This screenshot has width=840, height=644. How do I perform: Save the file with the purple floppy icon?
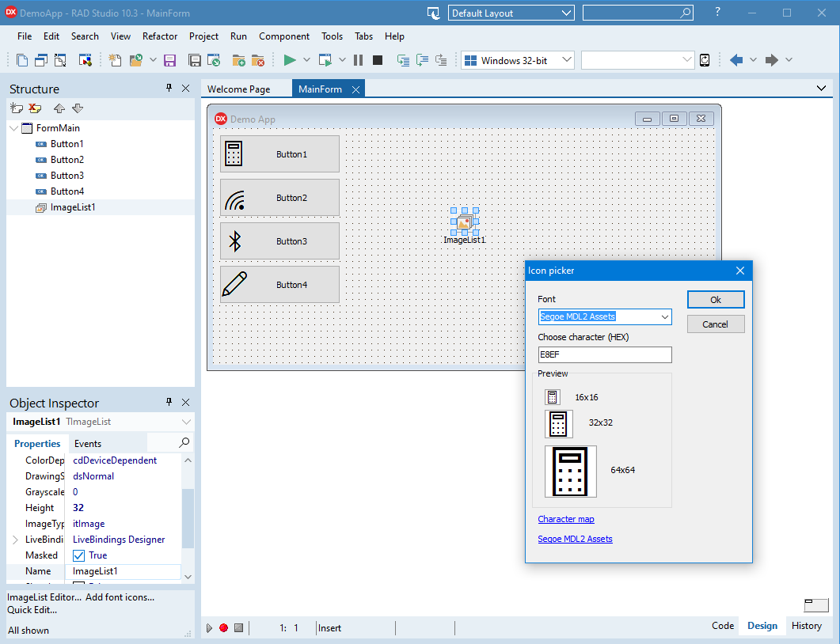[170, 60]
